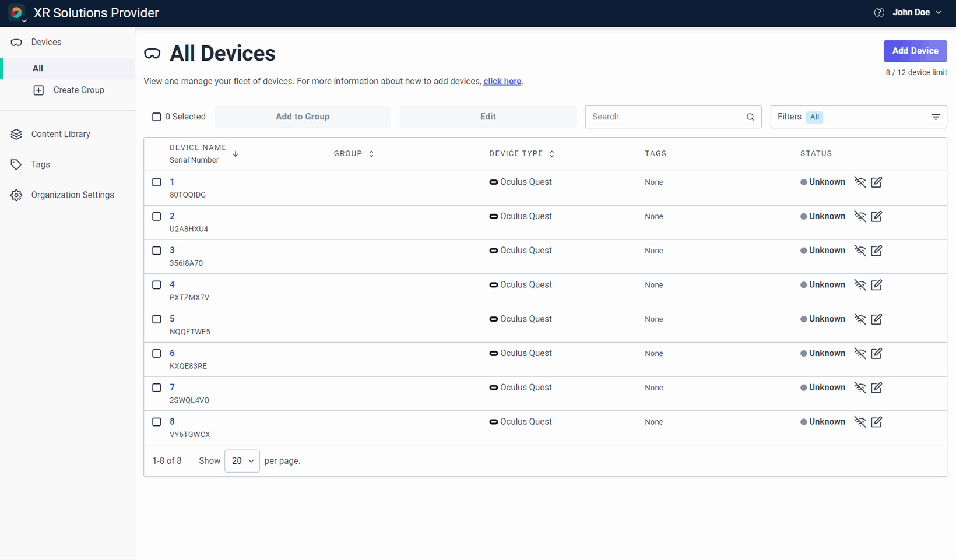Viewport: 956px width, 560px height.
Task: Check the box for device 1
Action: pos(156,182)
